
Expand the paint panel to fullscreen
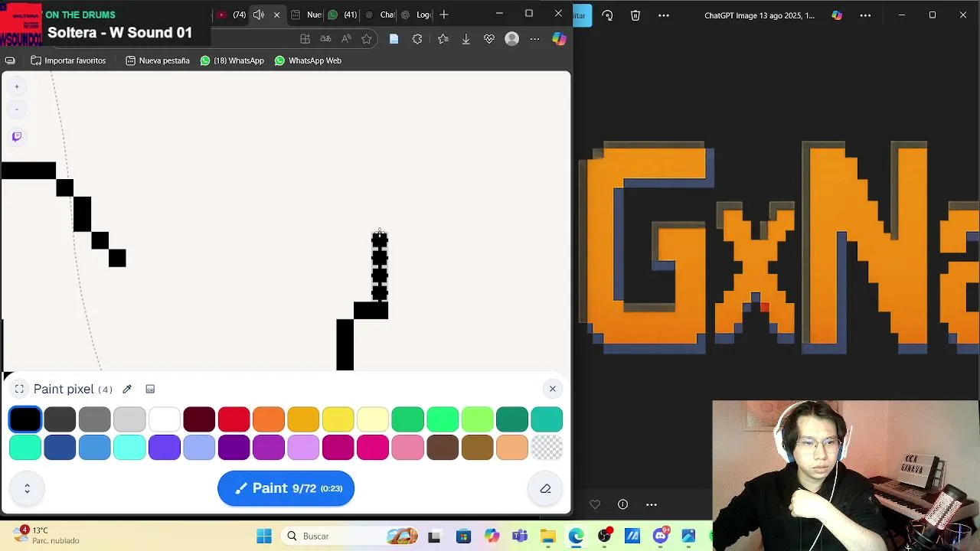click(x=19, y=389)
